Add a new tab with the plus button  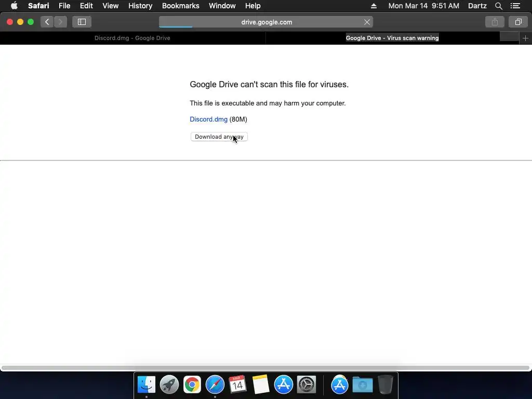525,38
